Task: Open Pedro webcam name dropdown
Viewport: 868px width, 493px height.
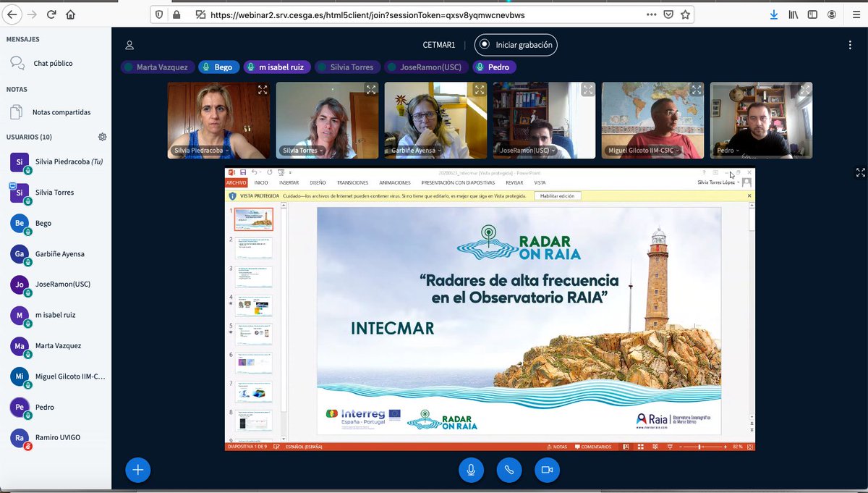Action: coord(729,151)
